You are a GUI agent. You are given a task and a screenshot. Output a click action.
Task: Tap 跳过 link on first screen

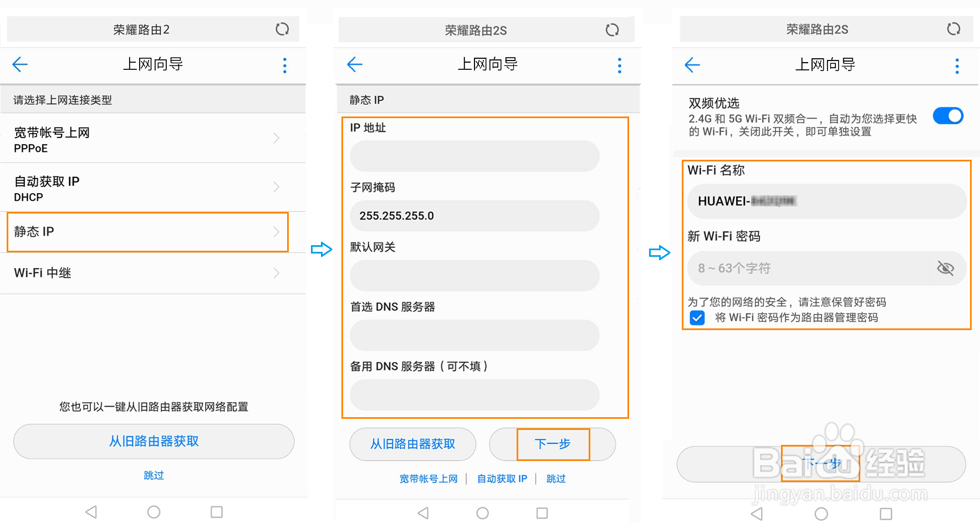(154, 475)
